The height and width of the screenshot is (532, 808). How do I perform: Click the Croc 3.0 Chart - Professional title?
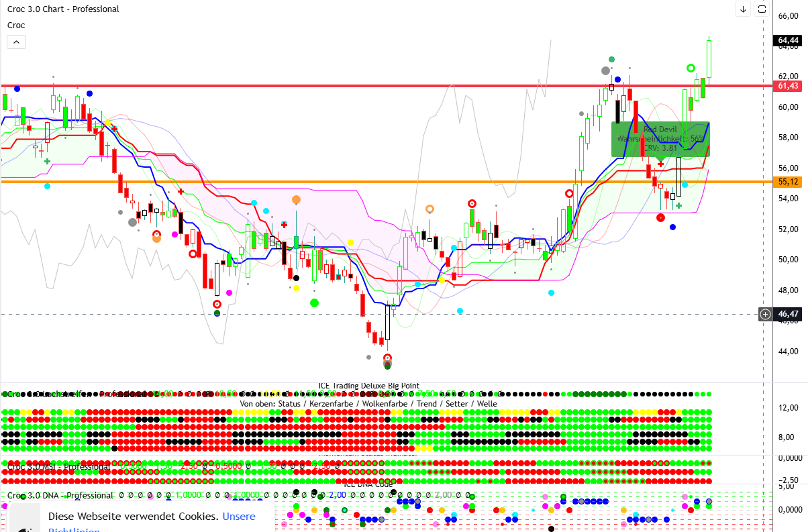[x=63, y=9]
